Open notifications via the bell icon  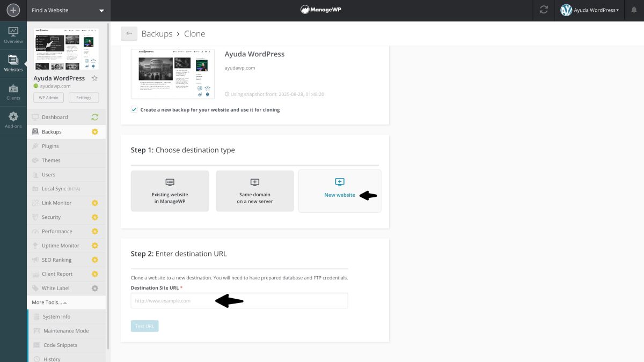tap(633, 9)
